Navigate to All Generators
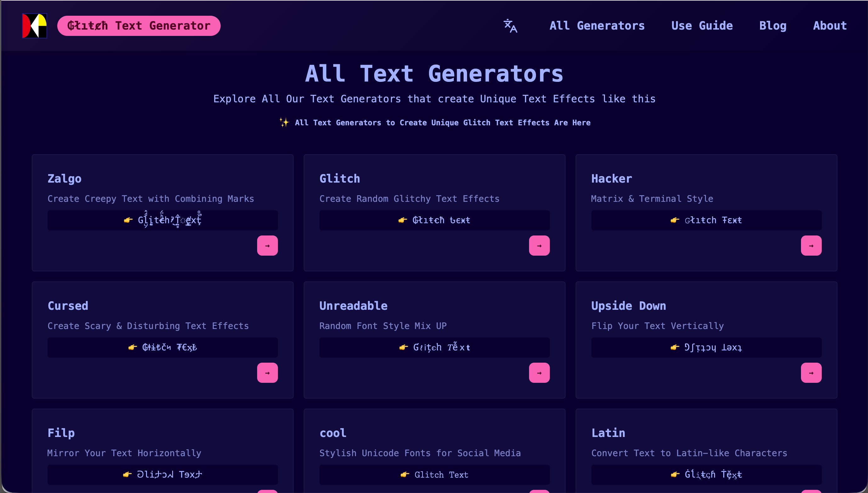The height and width of the screenshot is (493, 868). (x=597, y=26)
